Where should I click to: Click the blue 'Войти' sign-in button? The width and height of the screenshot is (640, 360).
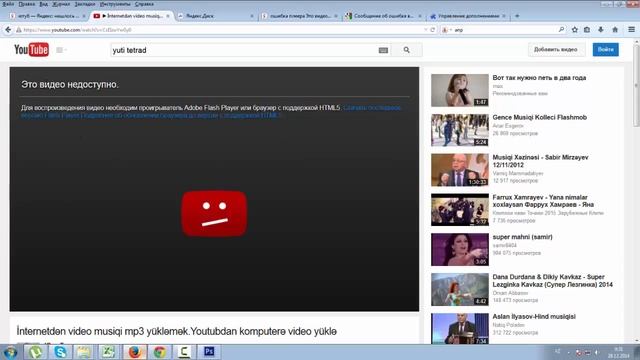click(606, 49)
